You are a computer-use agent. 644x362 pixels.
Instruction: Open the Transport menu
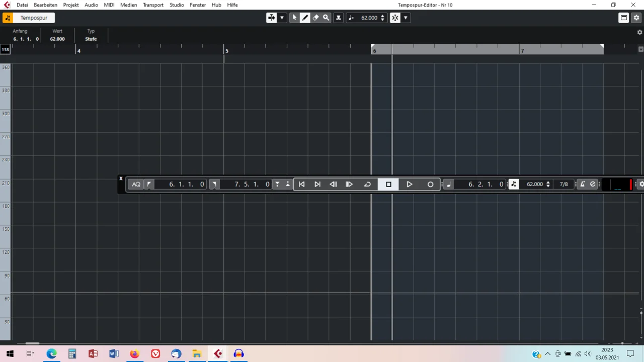pyautogui.click(x=153, y=5)
